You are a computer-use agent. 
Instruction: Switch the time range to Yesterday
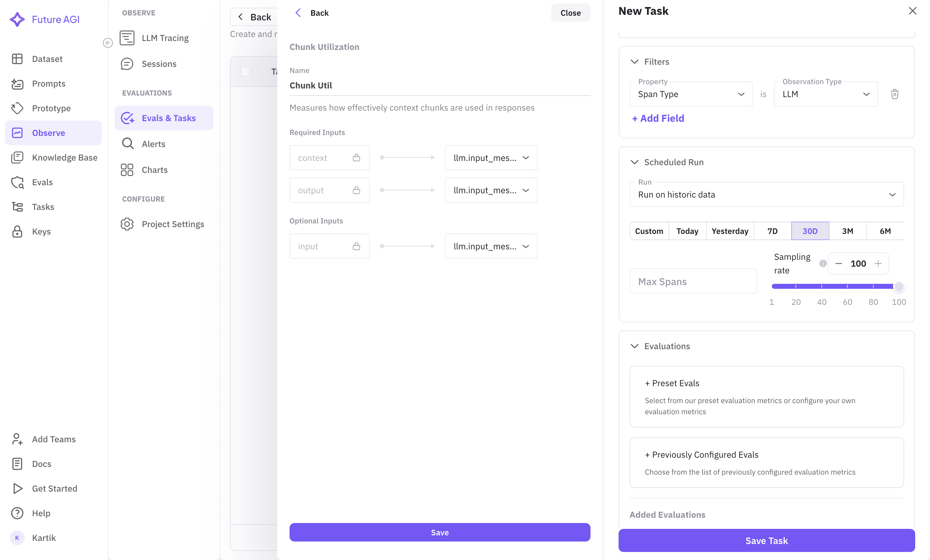(x=729, y=231)
